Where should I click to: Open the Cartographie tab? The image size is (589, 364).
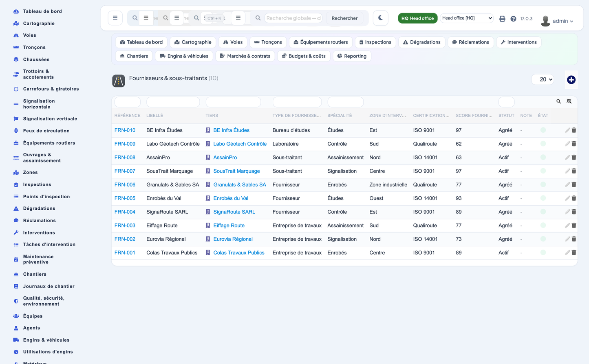click(x=193, y=42)
